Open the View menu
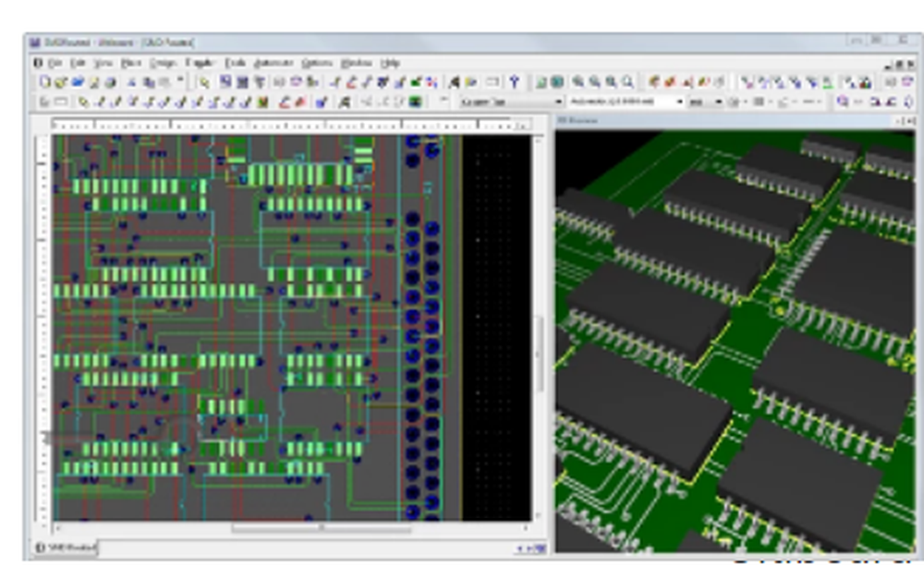 103,63
